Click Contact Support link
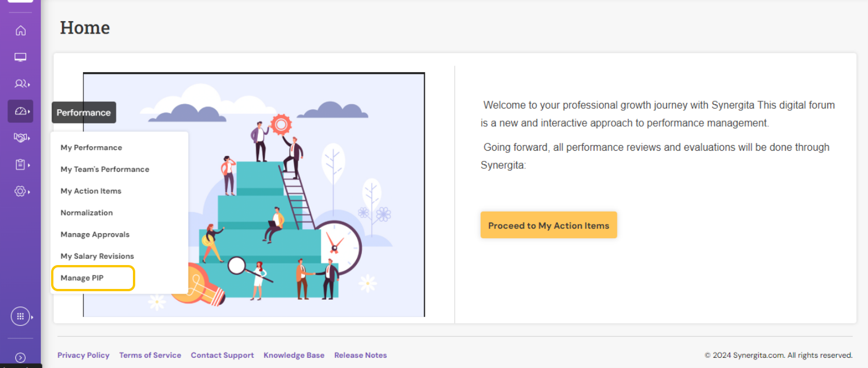Viewport: 868px width, 368px height. coord(222,355)
